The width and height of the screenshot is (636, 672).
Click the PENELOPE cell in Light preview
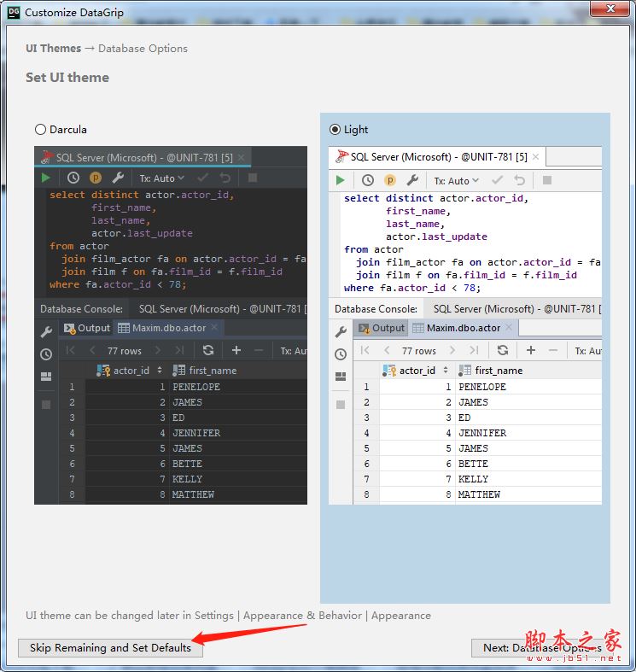[x=528, y=387]
